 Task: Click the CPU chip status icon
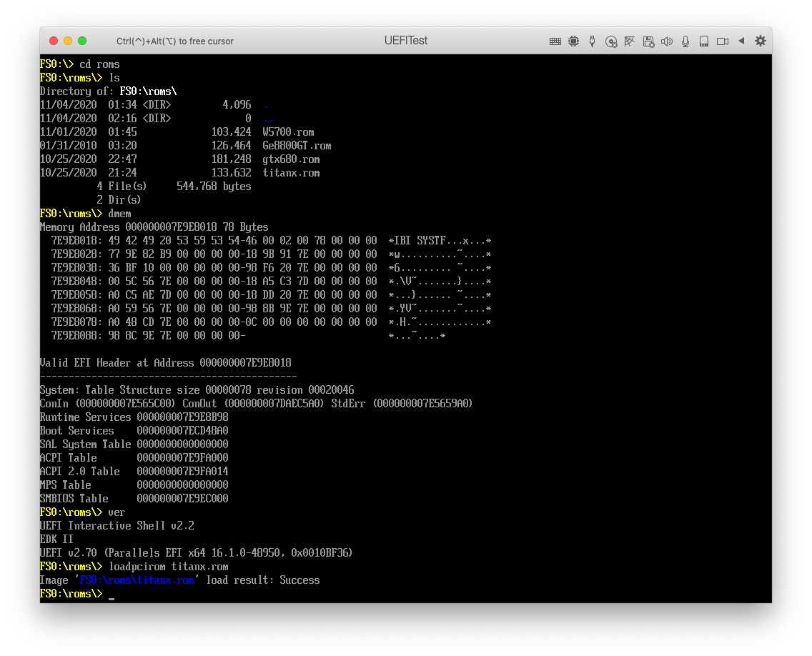[573, 41]
